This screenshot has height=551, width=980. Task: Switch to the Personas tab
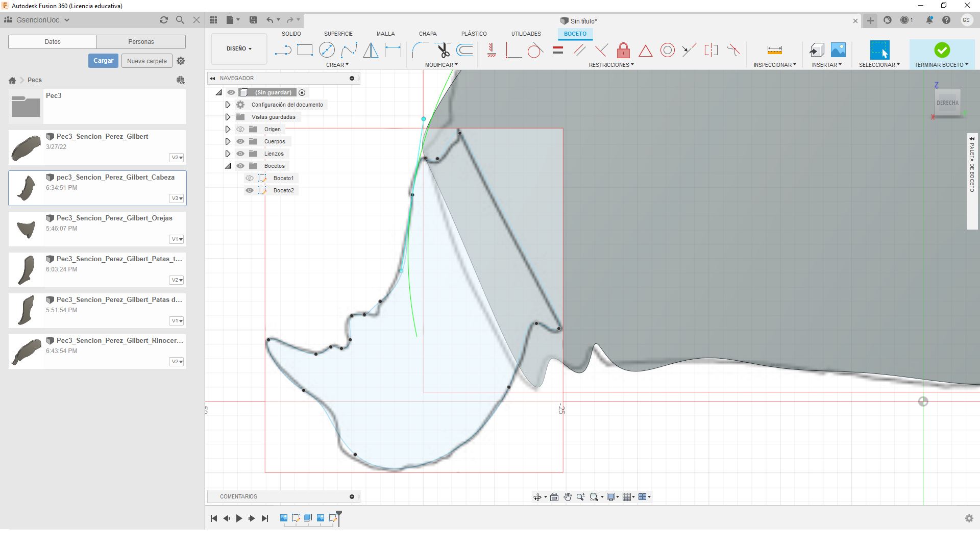[x=141, y=42]
